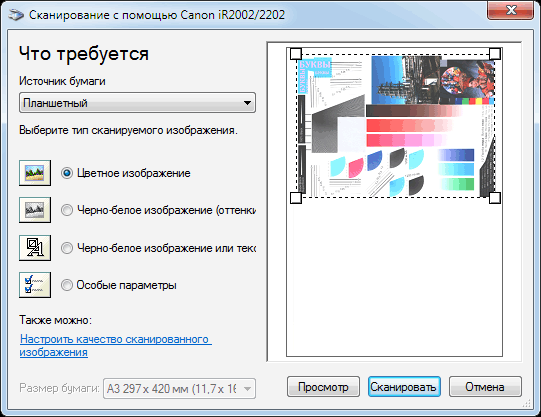Click the top-left crop handle

(x=296, y=53)
